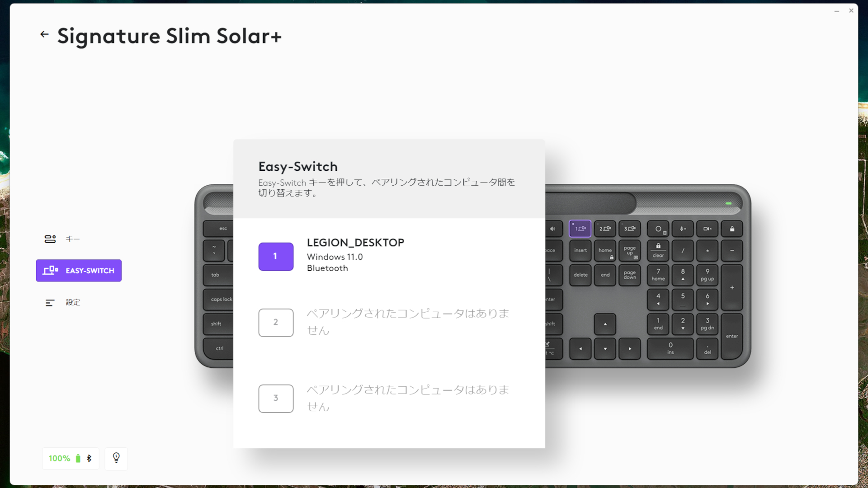Image resolution: width=868 pixels, height=488 pixels.
Task: Click the lightbulb icon near the battery panel
Action: tap(116, 458)
